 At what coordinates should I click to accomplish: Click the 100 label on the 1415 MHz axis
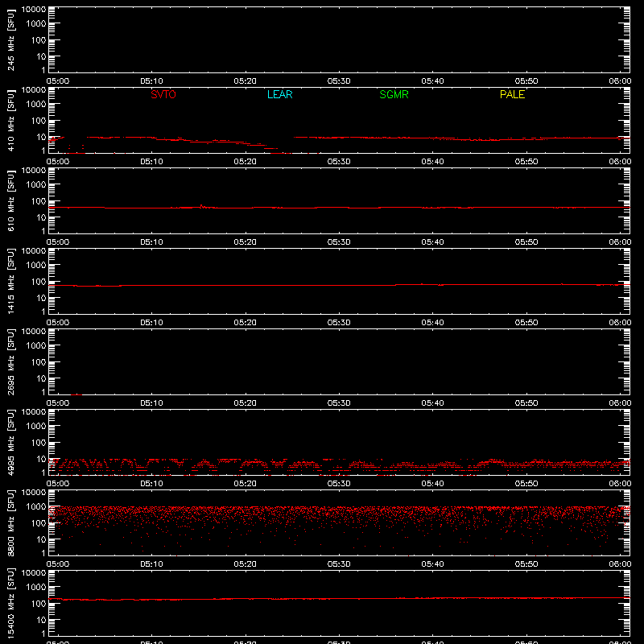pos(39,282)
